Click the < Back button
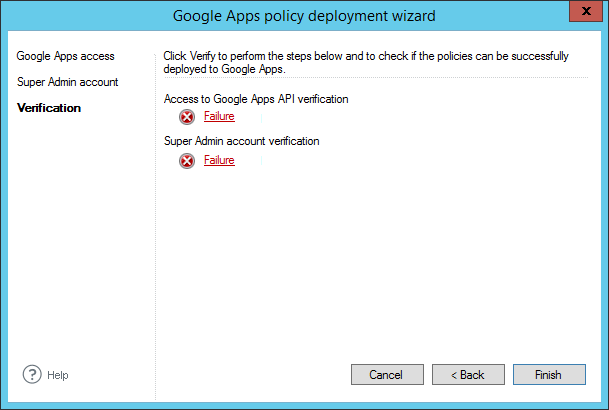Image resolution: width=609 pixels, height=410 pixels. tap(468, 374)
